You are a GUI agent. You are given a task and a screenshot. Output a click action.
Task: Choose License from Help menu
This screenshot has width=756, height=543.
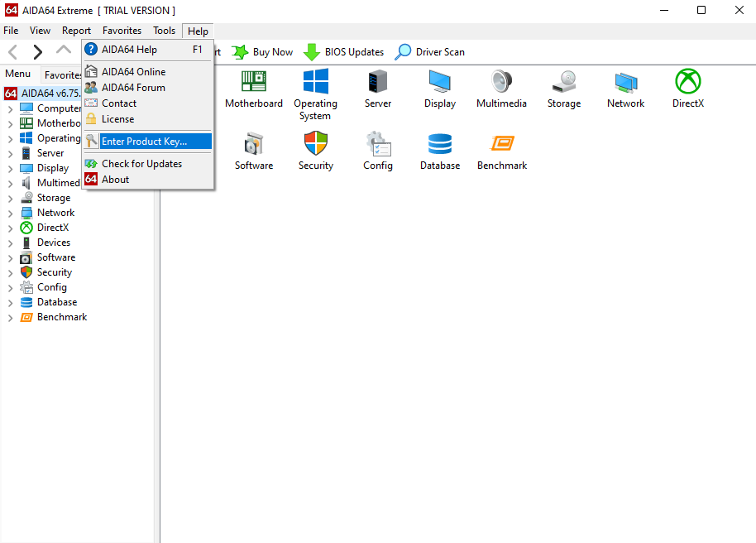pos(147,118)
